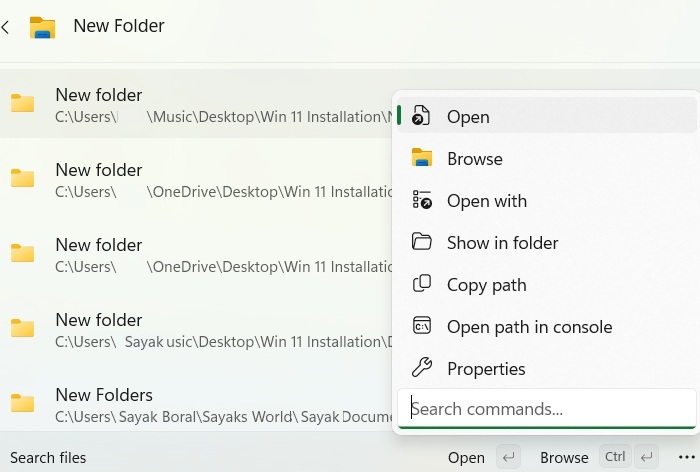Select Show in folder entry

[547, 242]
